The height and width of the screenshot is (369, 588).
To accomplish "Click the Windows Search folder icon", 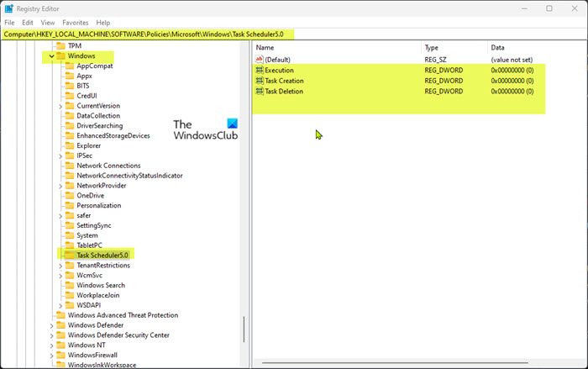I will point(70,285).
